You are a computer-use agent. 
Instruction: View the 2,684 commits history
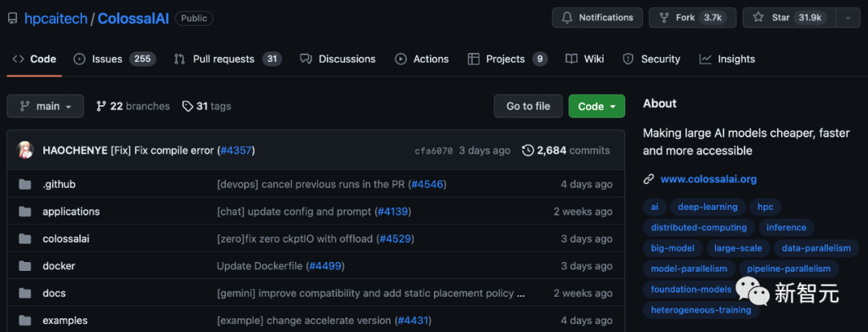566,150
